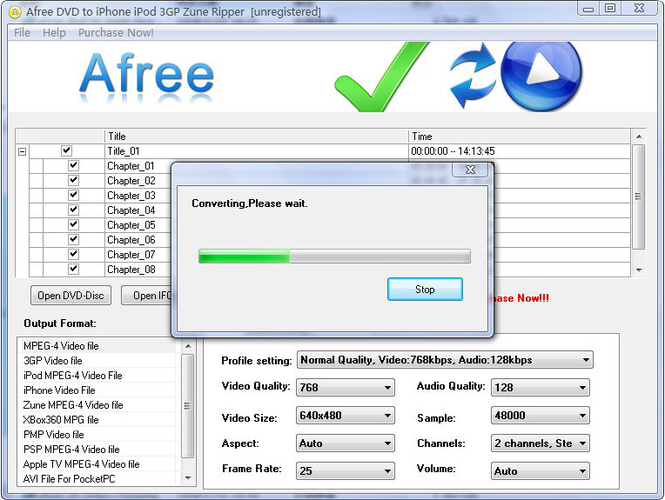Screen dimensions: 665x500
Task: Select Zune MPEG-4 Video file format
Action: pyautogui.click(x=97, y=405)
